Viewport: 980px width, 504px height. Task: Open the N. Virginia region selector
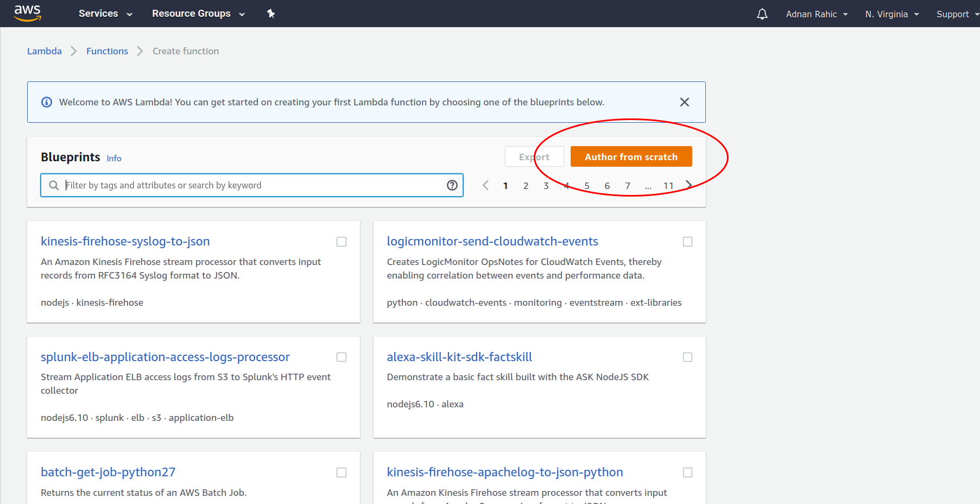tap(892, 14)
